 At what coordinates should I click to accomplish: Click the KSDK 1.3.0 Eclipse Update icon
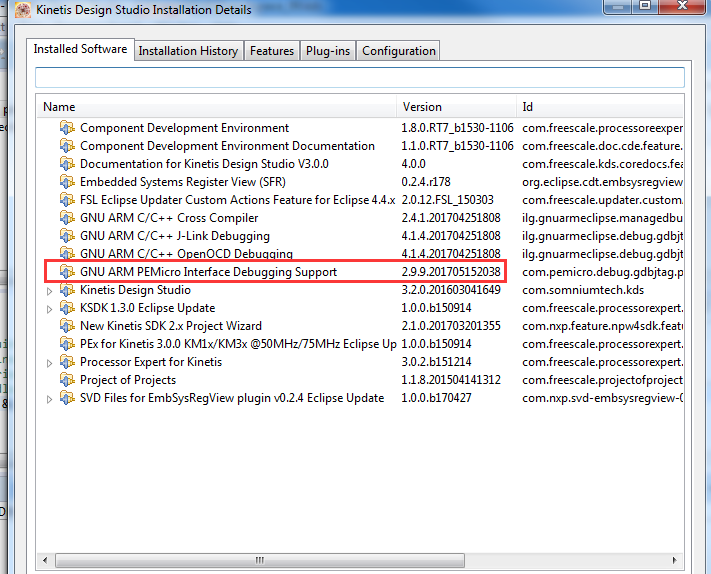point(67,308)
